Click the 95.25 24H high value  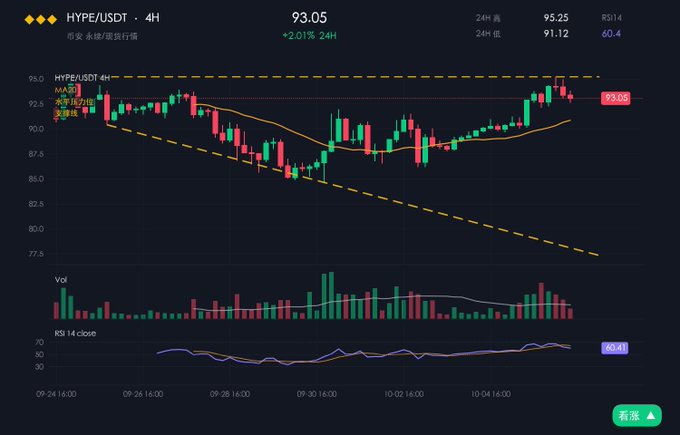point(556,18)
